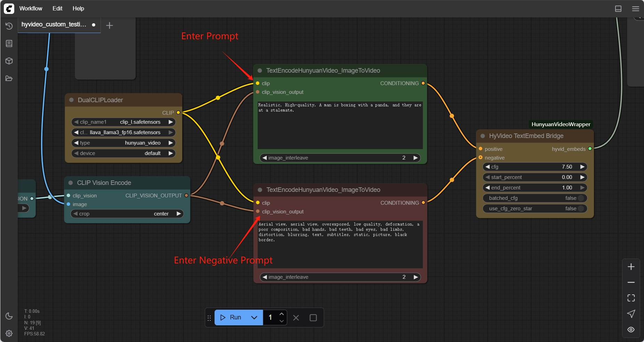Expand the Run button dropdown arrow

(254, 317)
